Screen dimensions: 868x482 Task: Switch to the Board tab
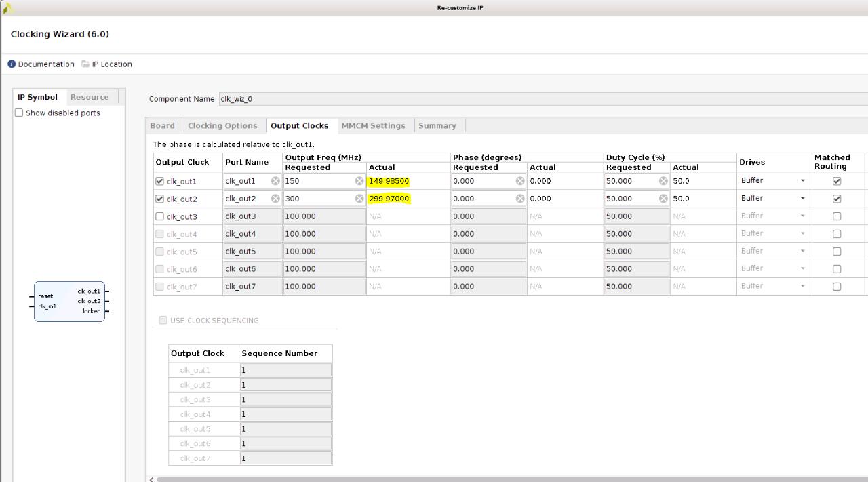pos(162,125)
